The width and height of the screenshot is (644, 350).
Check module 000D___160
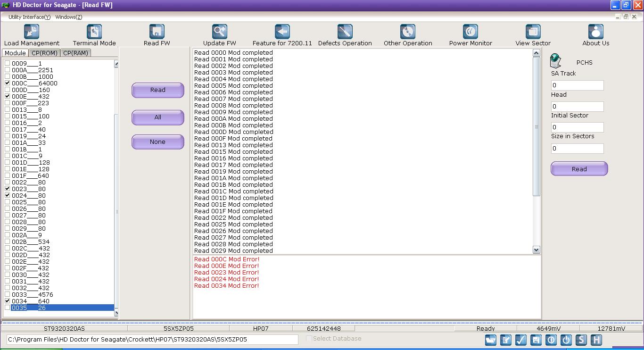pos(7,90)
